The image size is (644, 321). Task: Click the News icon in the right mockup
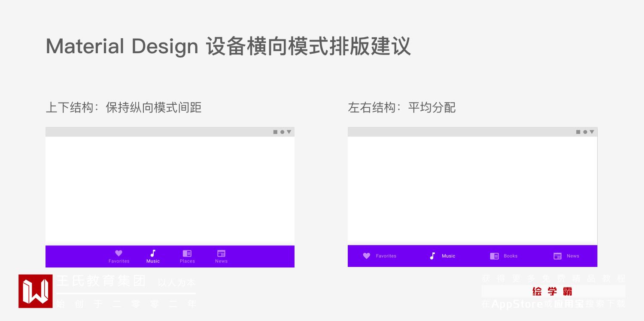[558, 256]
